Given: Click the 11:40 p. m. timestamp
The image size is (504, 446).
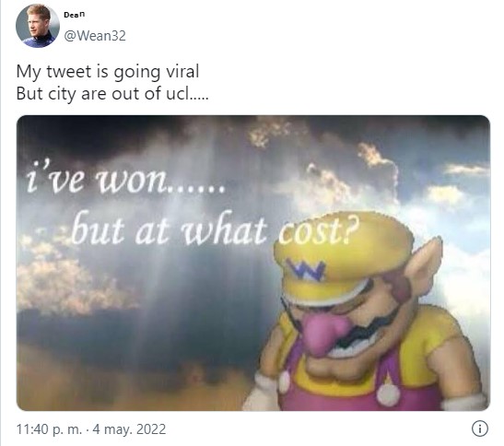Looking at the screenshot, I should (x=49, y=429).
